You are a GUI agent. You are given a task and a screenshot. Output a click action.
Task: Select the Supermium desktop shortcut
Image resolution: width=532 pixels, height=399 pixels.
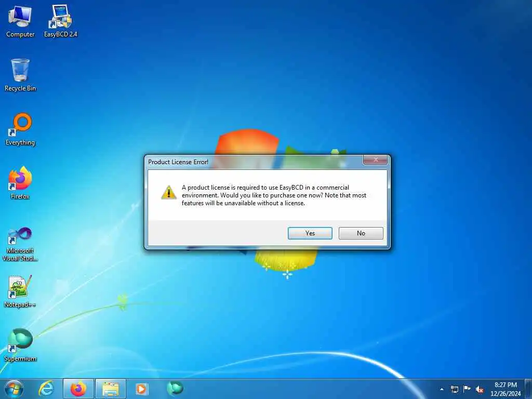tap(20, 345)
